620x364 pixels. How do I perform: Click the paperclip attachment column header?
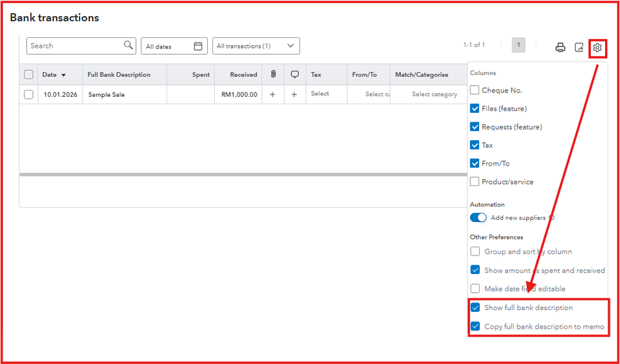[273, 74]
